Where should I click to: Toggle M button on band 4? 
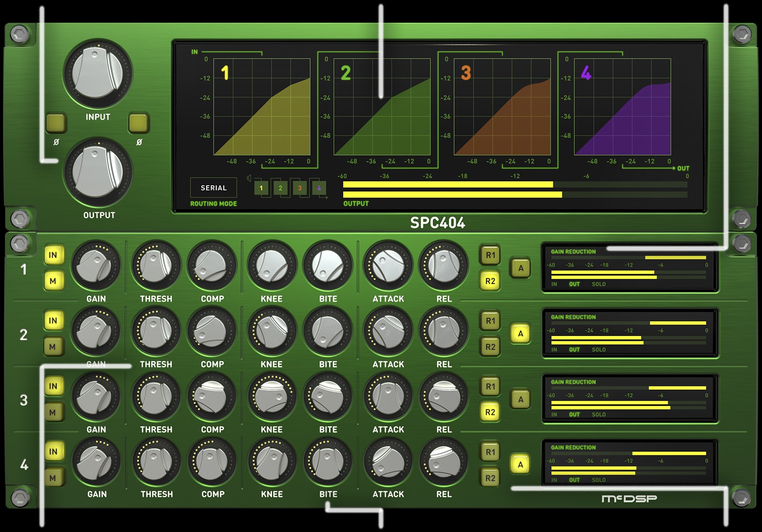(x=53, y=478)
